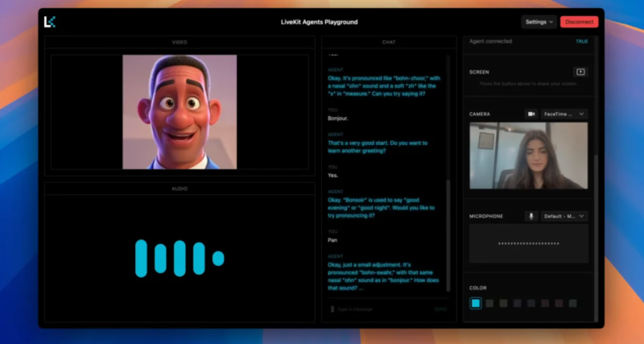This screenshot has height=344, width=644.
Task: Choose the last color swatch in row
Action: tap(572, 303)
